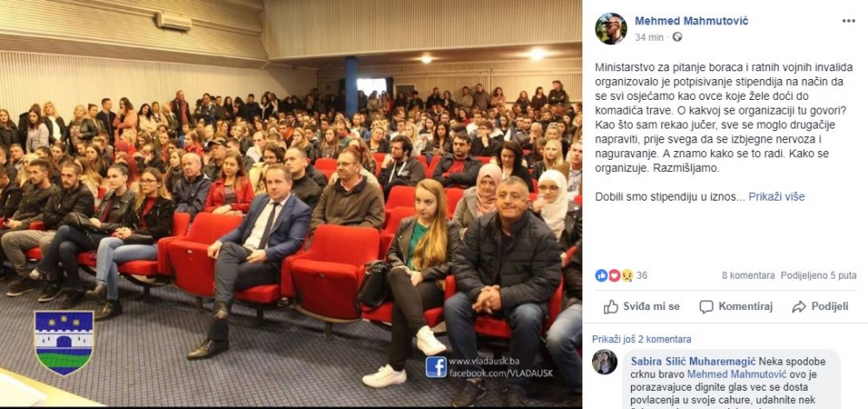This screenshot has width=868, height=409.
Task: Open Sabira Silić Muharemagić's name in comment
Action: (694, 361)
